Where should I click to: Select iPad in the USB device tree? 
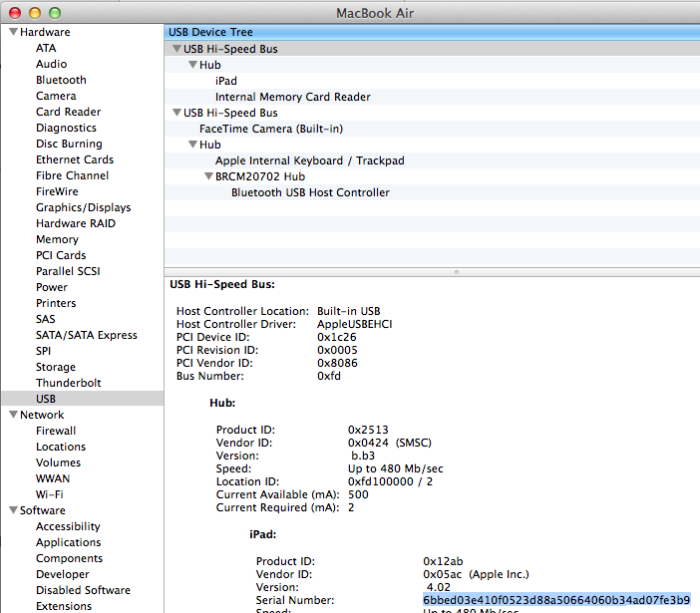click(432, 81)
